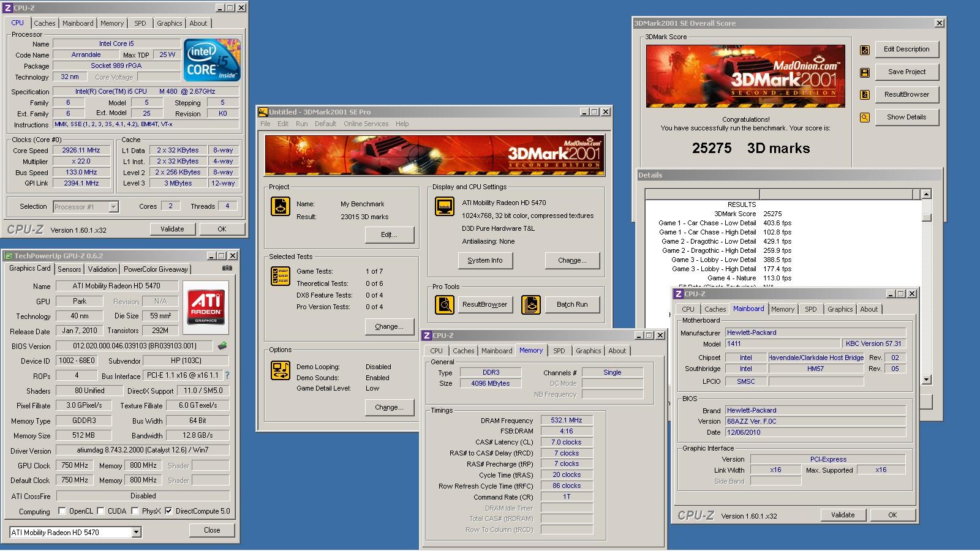Screen dimensions: 980x551
Task: Open the File menu in 3DMark2001
Action: 265,124
